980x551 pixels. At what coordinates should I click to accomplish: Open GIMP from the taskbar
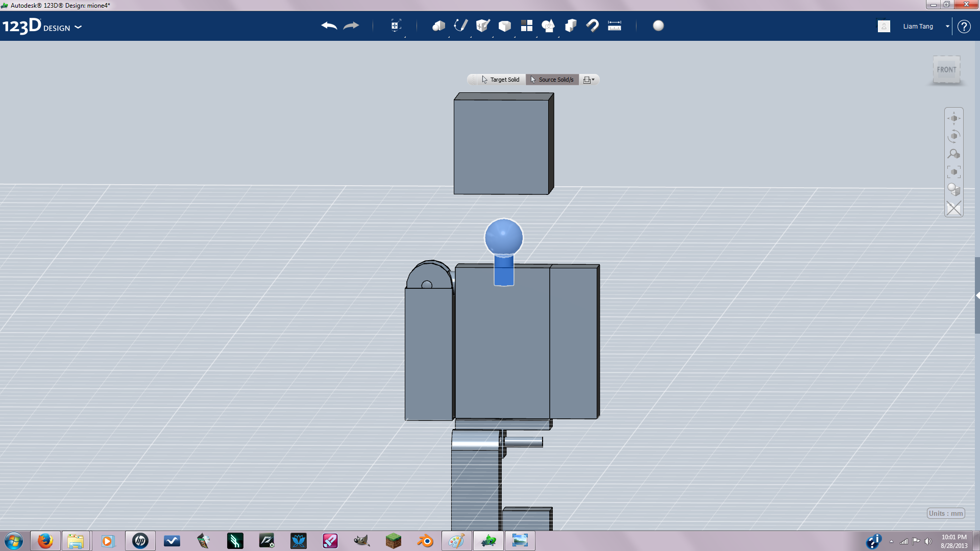pyautogui.click(x=361, y=541)
